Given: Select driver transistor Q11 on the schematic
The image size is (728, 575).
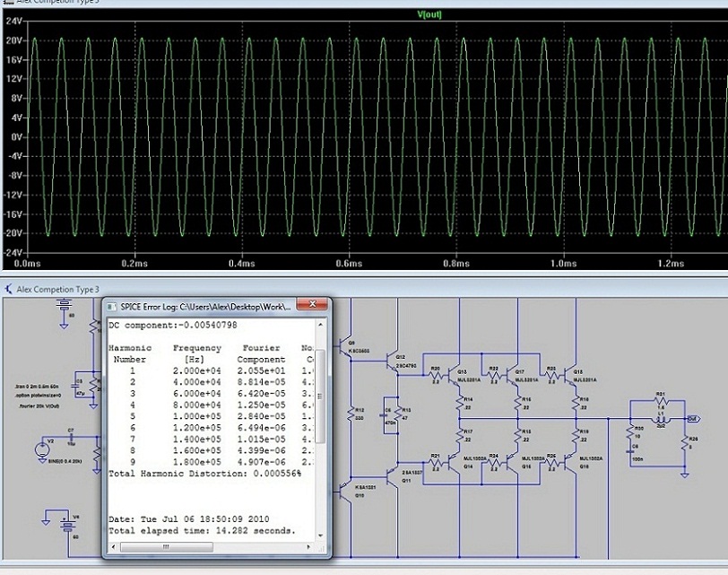Looking at the screenshot, I should (392, 476).
